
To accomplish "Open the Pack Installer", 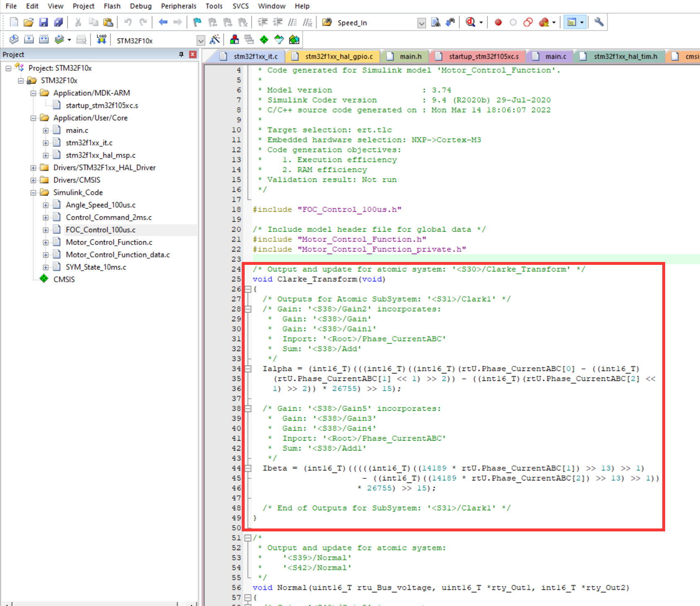I will pos(294,40).
